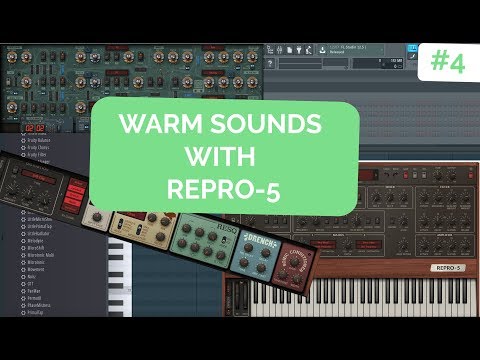Click the redo arrow on Repro-5
This screenshot has height=360, width=480.
click(395, 174)
